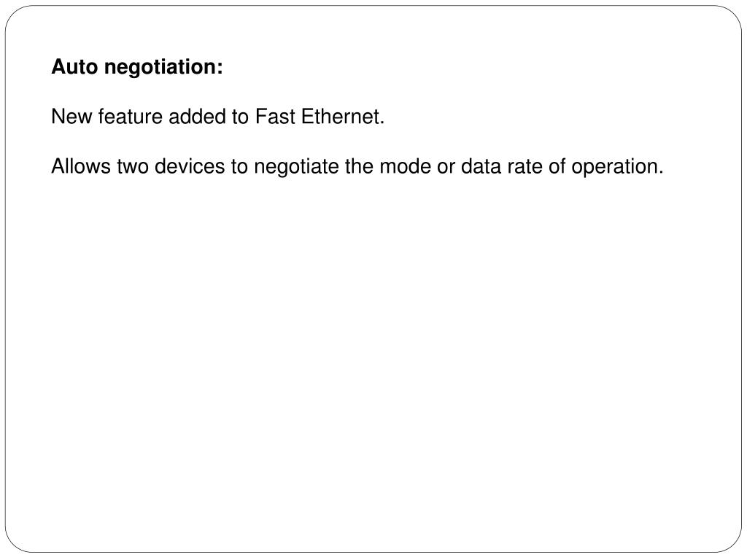Click the word 'Fast' in first sentence
Image resolution: width=747 pixels, height=560 pixels.
tap(275, 117)
